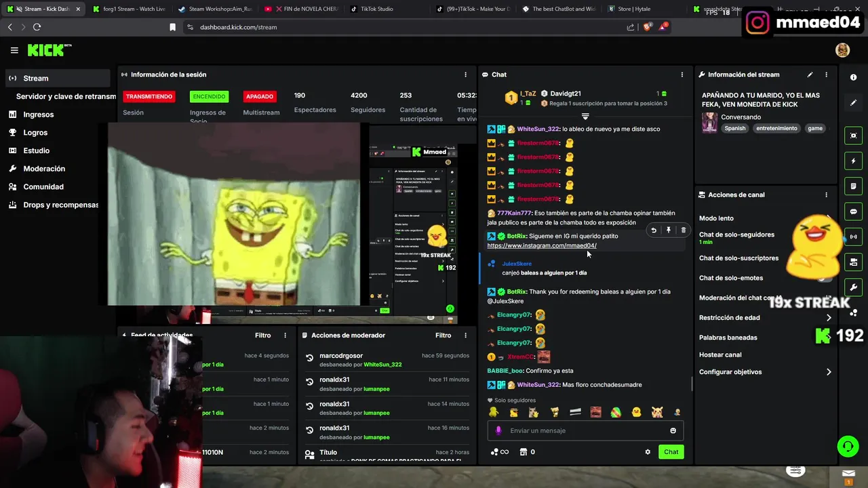This screenshot has height=488, width=868.
Task: Delete the BotRix Instagram message
Action: (x=683, y=230)
